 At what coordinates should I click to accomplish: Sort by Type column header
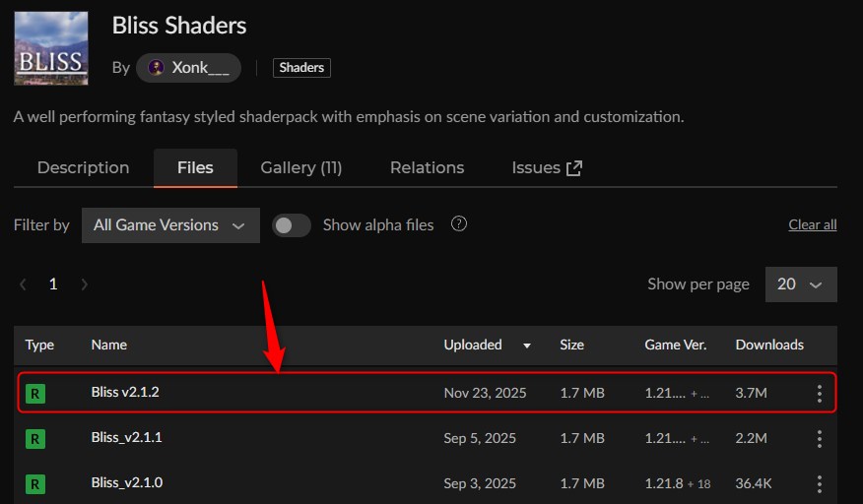pyautogui.click(x=39, y=345)
